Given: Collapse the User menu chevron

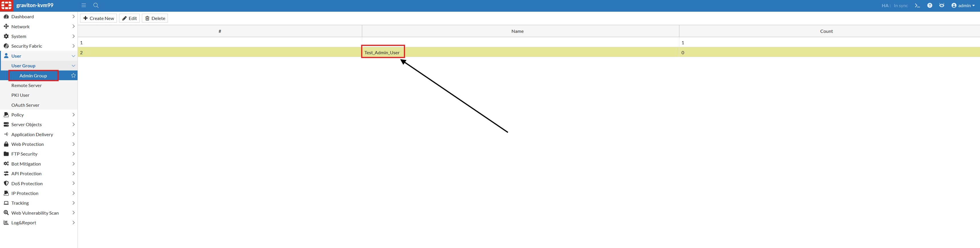Looking at the screenshot, I should pyautogui.click(x=74, y=56).
